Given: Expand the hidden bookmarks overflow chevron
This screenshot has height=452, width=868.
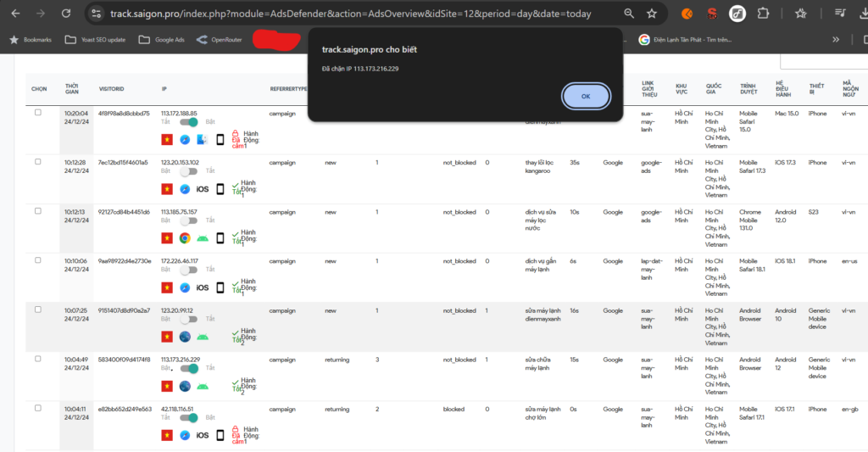Looking at the screenshot, I should click(836, 40).
